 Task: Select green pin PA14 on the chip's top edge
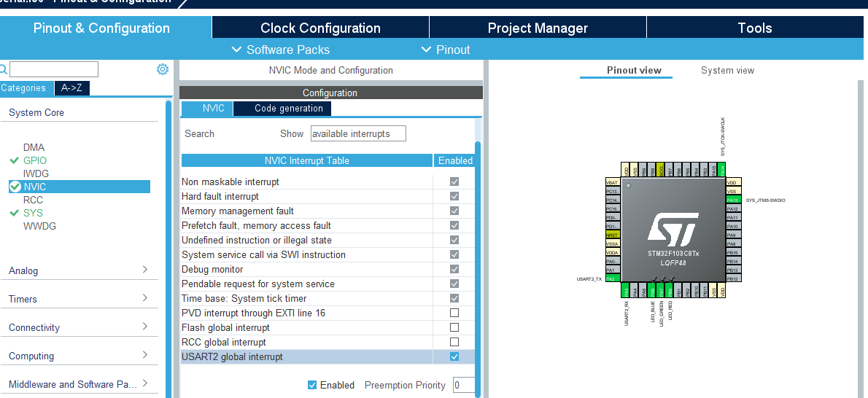pos(721,169)
